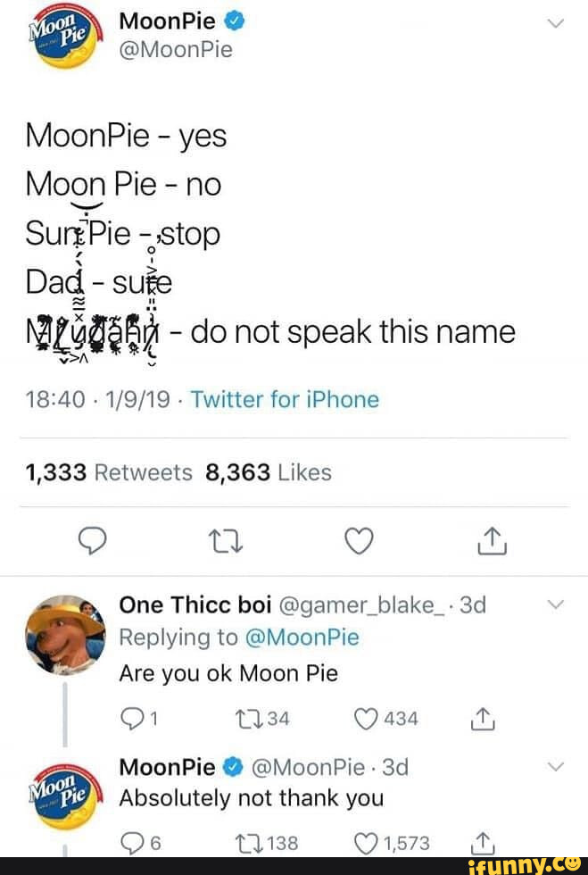Reply to One Thicc boi's comment
Screen dimensions: 588x875
click(x=131, y=719)
